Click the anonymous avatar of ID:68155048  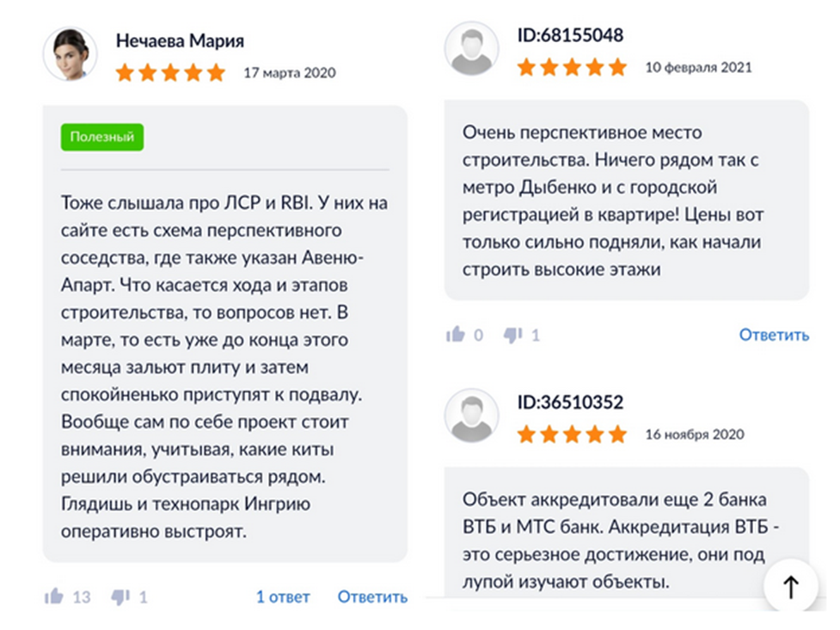(471, 49)
